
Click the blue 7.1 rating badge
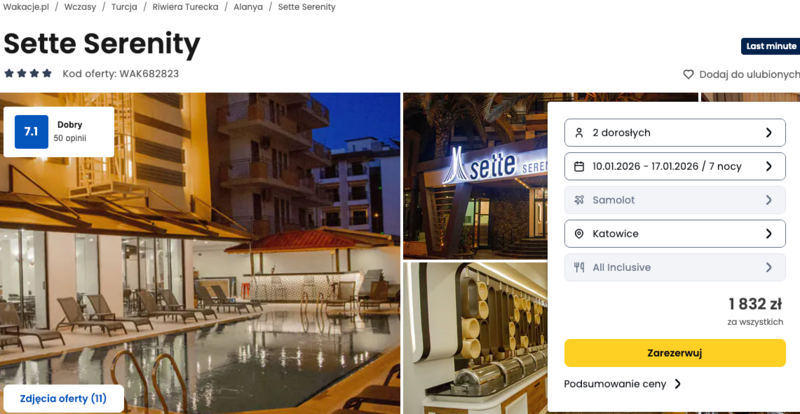pos(31,132)
